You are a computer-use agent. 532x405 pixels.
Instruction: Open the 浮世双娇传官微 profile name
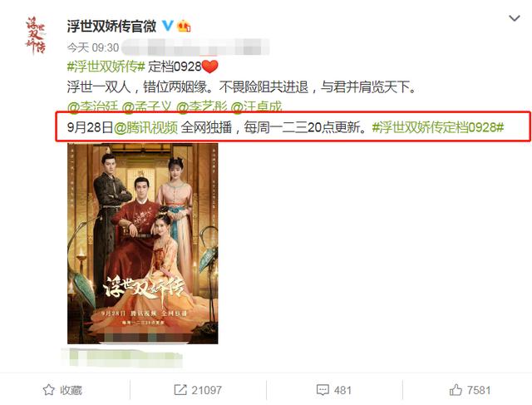[111, 26]
